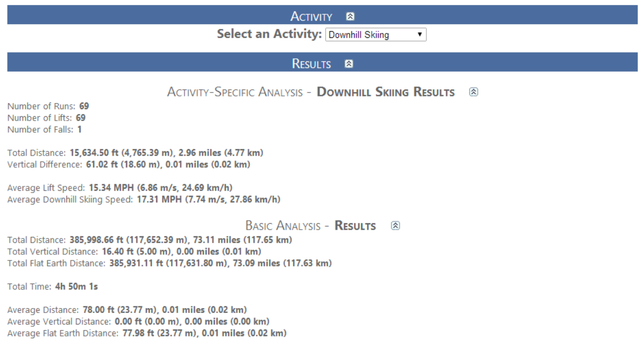Image resolution: width=644 pixels, height=347 pixels.
Task: Click the Results header bar title
Action: [x=311, y=64]
